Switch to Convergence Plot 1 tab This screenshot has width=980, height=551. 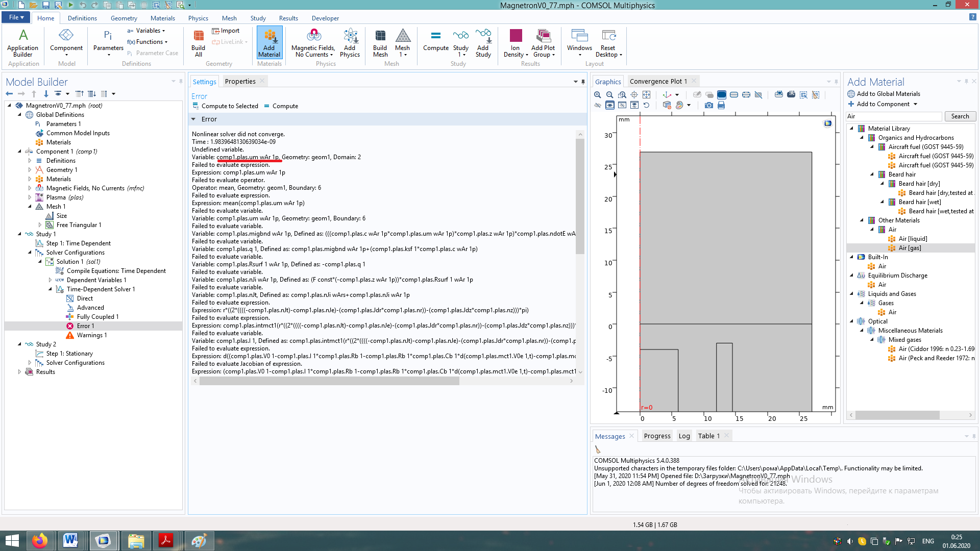click(x=658, y=81)
